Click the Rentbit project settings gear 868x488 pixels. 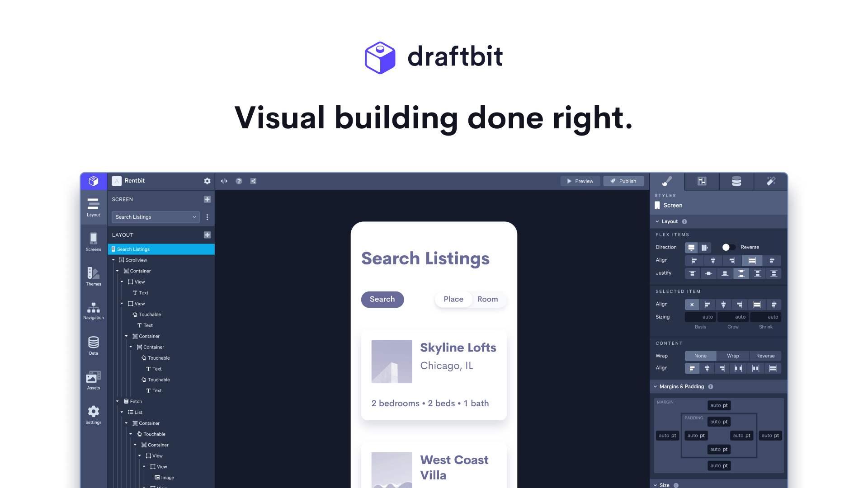(x=207, y=181)
